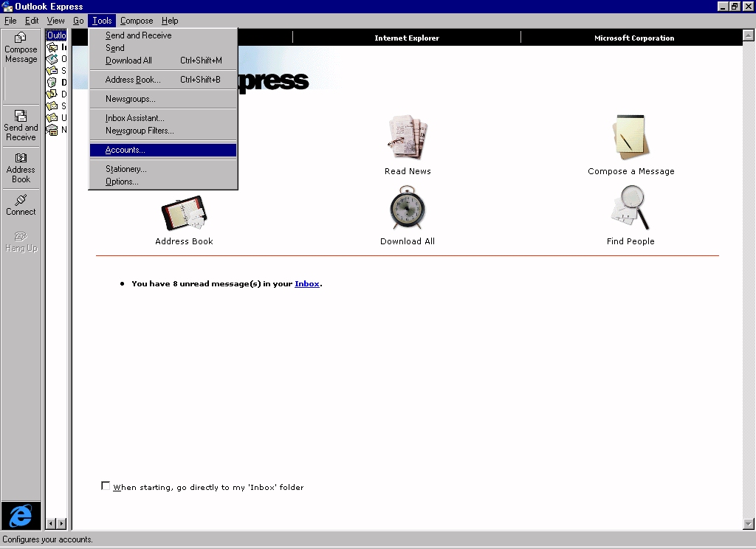756x549 pixels.
Task: Click the Find People label
Action: click(630, 241)
